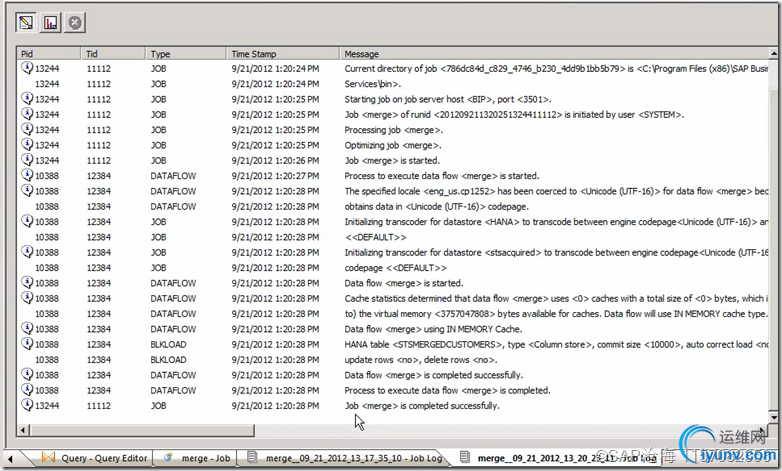Click info icon on 'using IN MEMORY Cache' row
Viewport: 782px width, 471px height.
click(27, 328)
